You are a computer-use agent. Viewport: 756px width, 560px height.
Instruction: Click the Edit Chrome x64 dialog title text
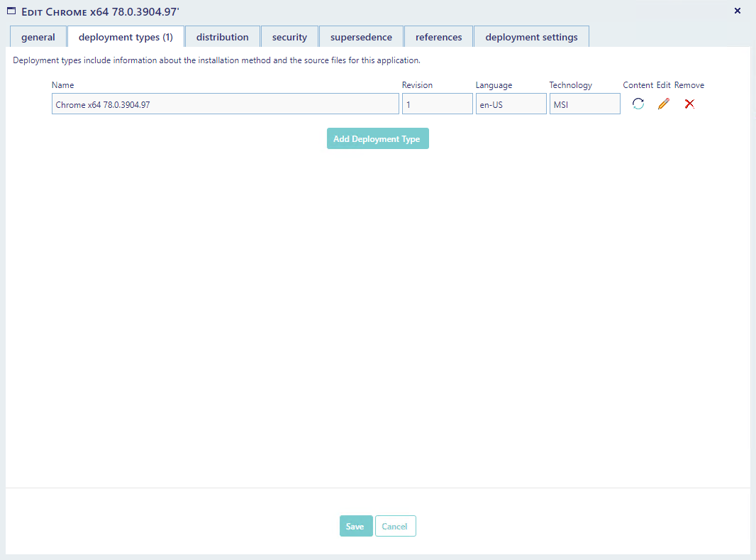(100, 12)
